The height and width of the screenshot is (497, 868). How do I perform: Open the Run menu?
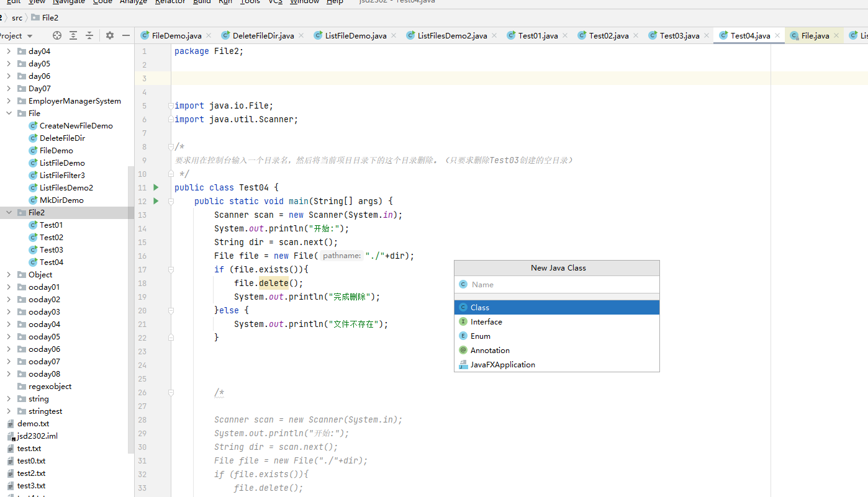(225, 2)
